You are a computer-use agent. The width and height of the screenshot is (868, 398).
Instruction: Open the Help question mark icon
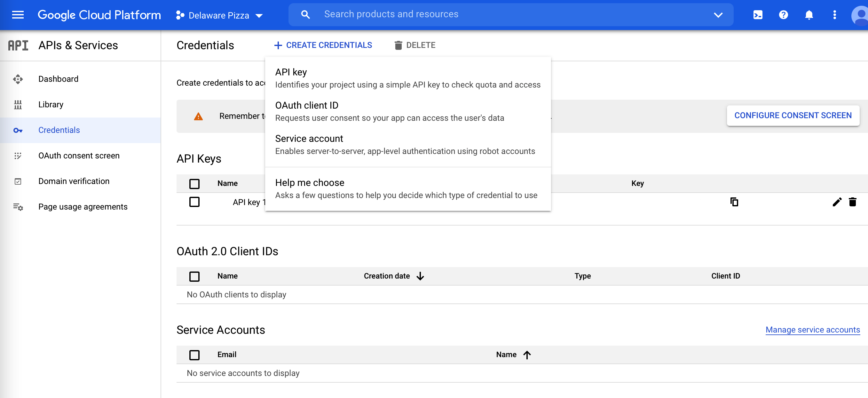coord(784,15)
